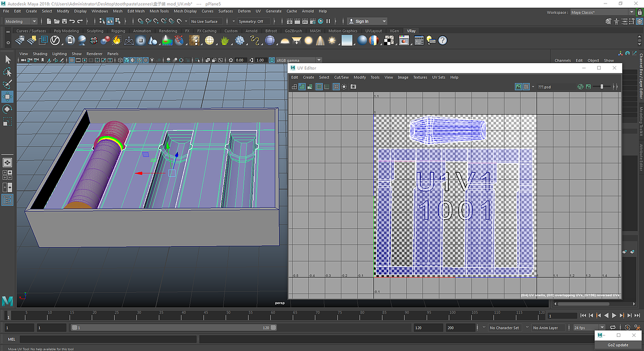Screen dimensions: 644x351
Task: Click the play forwards button
Action: 614,315
